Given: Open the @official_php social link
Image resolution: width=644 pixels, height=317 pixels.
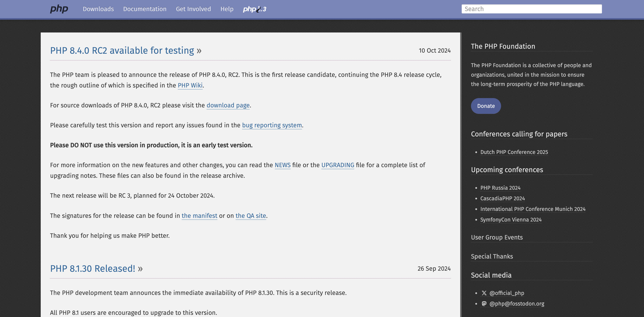Looking at the screenshot, I should (506, 293).
